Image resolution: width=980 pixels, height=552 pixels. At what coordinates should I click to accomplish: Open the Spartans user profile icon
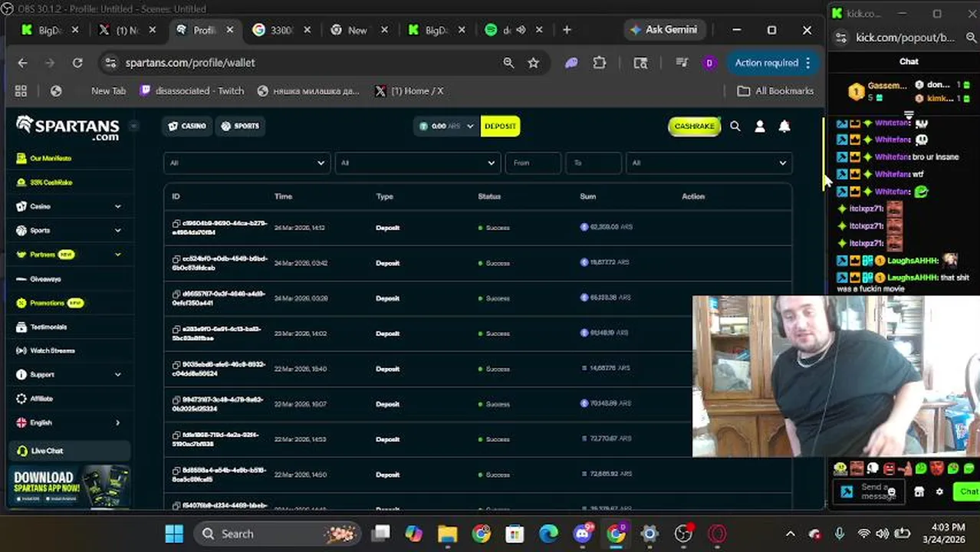[x=759, y=127]
